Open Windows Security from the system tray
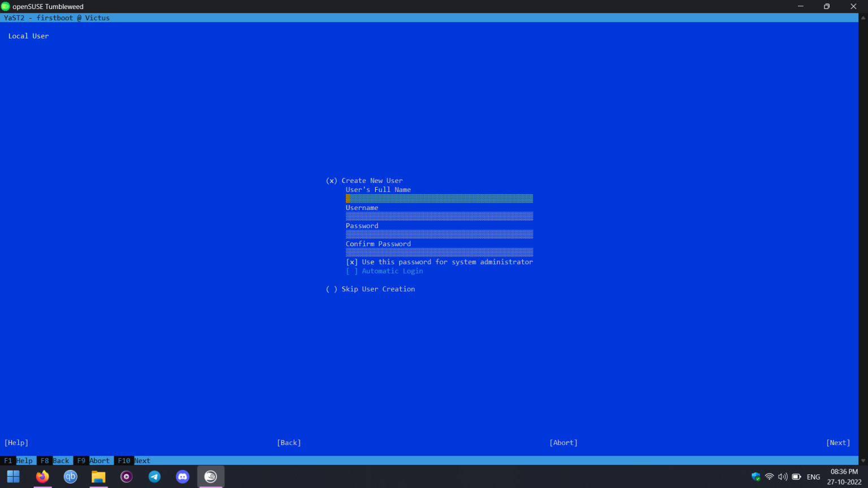The image size is (868, 488). click(756, 477)
